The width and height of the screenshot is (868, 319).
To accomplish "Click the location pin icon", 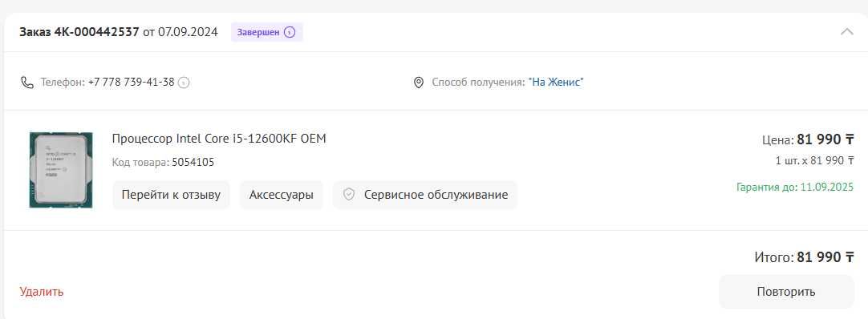I will tap(419, 83).
